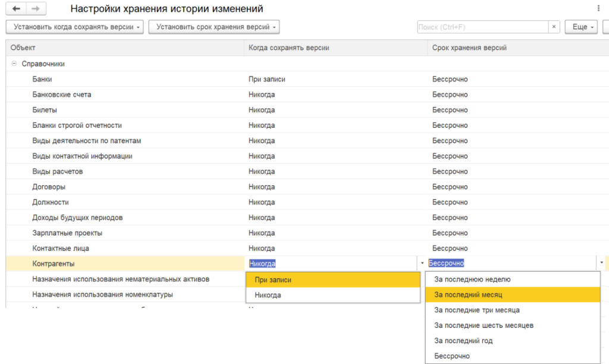The height and width of the screenshot is (364, 609).
Task: Click the back navigation arrow
Action: click(x=16, y=9)
